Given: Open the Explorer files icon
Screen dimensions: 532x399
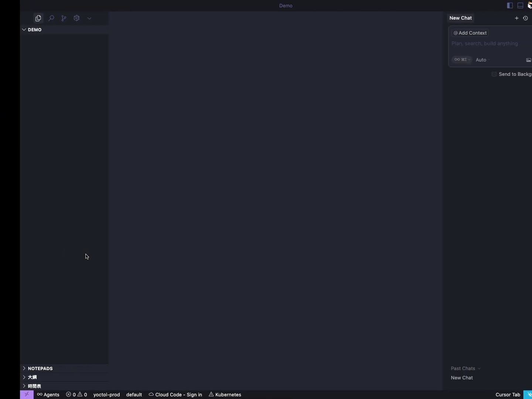Looking at the screenshot, I should (x=38, y=18).
